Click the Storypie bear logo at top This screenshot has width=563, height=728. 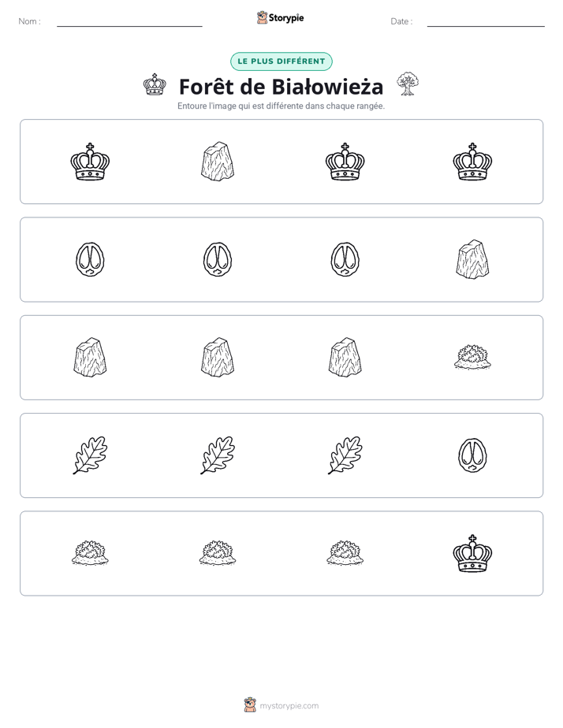262,17
